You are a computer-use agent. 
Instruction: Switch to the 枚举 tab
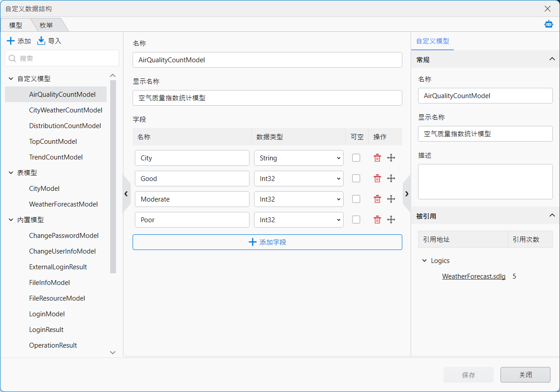46,26
